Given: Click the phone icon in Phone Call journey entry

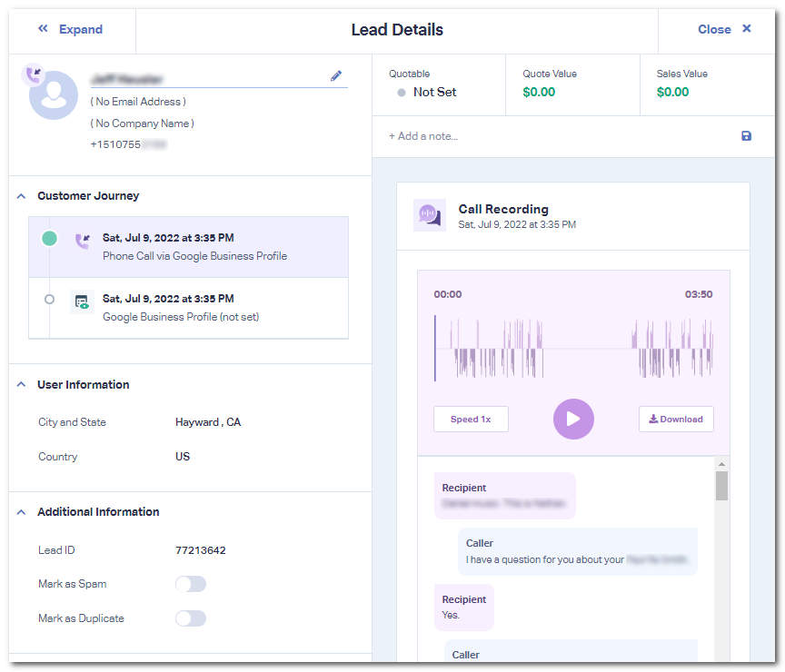Looking at the screenshot, I should pos(83,241).
